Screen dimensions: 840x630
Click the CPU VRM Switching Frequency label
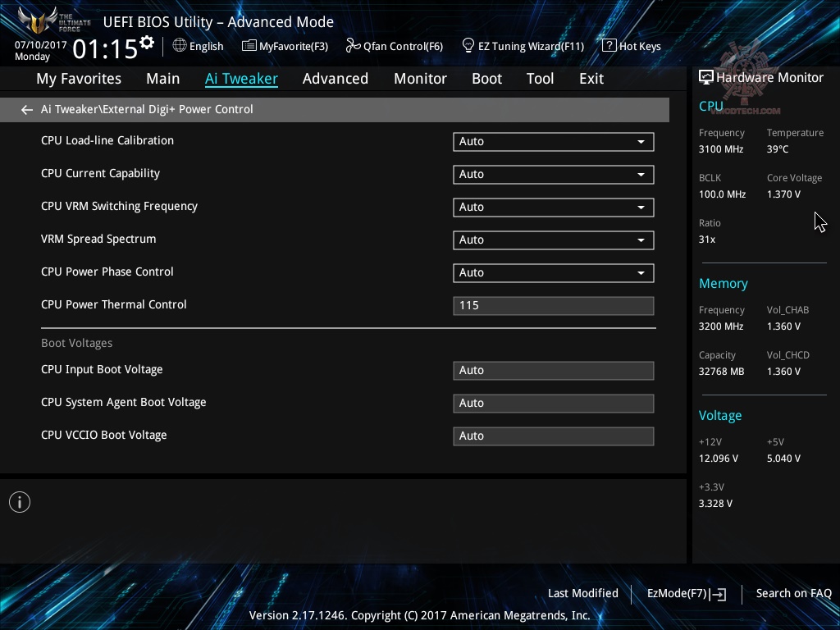pos(119,206)
